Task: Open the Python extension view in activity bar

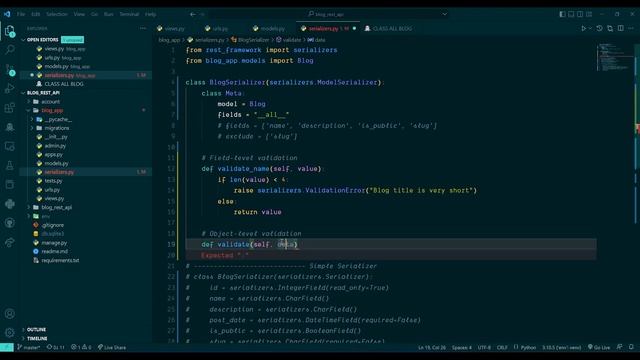Action: tap(10, 204)
